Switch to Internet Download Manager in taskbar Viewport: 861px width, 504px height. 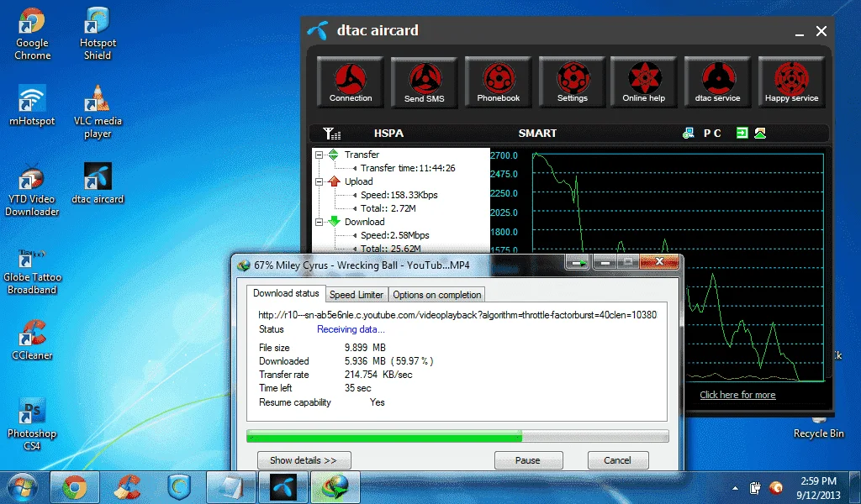tap(335, 487)
